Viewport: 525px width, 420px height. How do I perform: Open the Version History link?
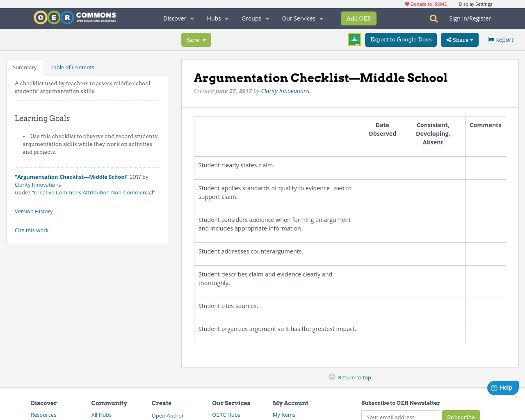(x=33, y=211)
